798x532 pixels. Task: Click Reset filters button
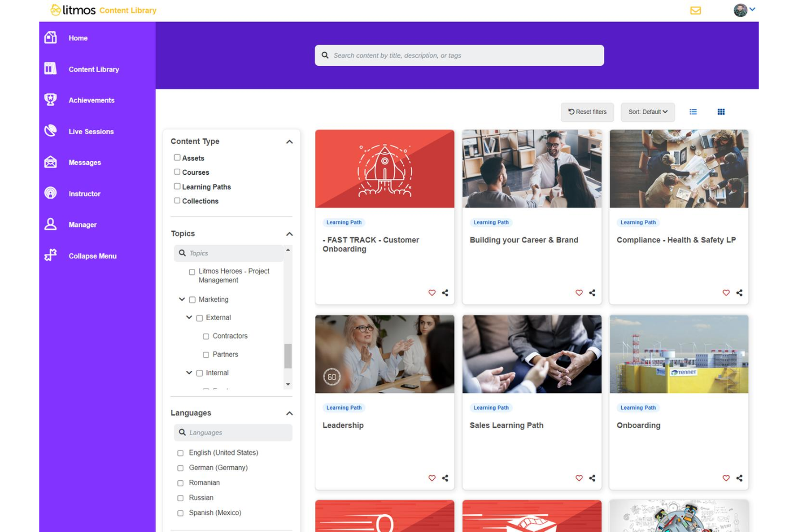[587, 112]
